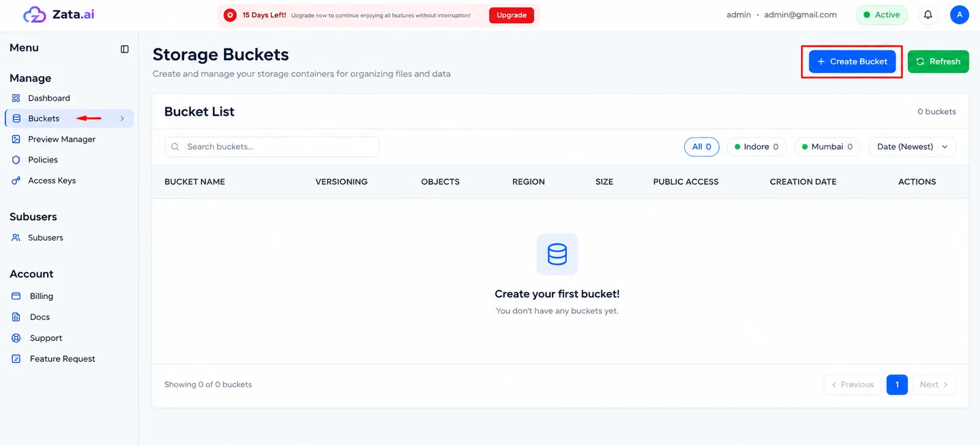980x445 pixels.
Task: Go to Policies in the sidebar
Action: (43, 160)
